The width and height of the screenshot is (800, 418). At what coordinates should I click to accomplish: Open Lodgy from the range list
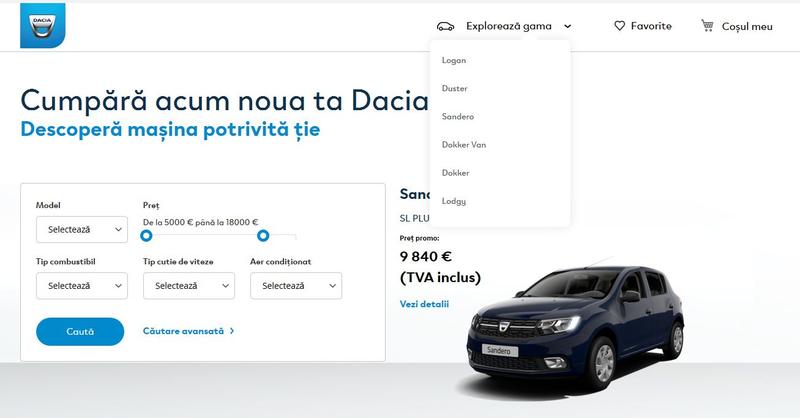pos(454,201)
